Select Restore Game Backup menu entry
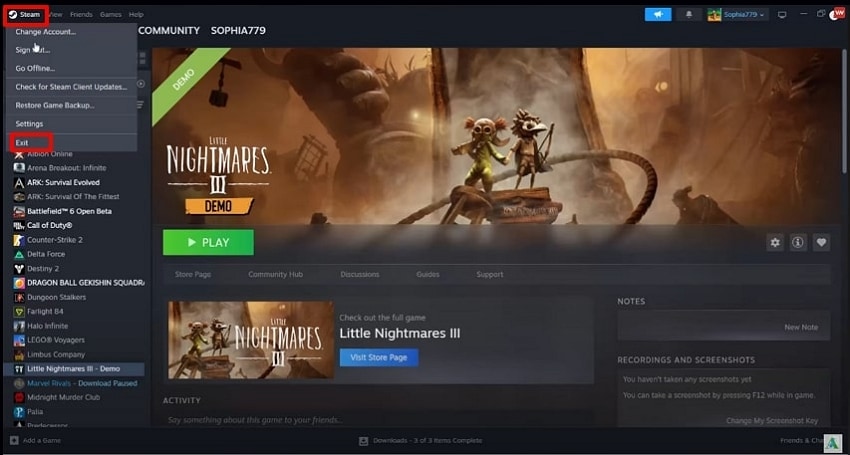This screenshot has height=455, width=850. 71,105
